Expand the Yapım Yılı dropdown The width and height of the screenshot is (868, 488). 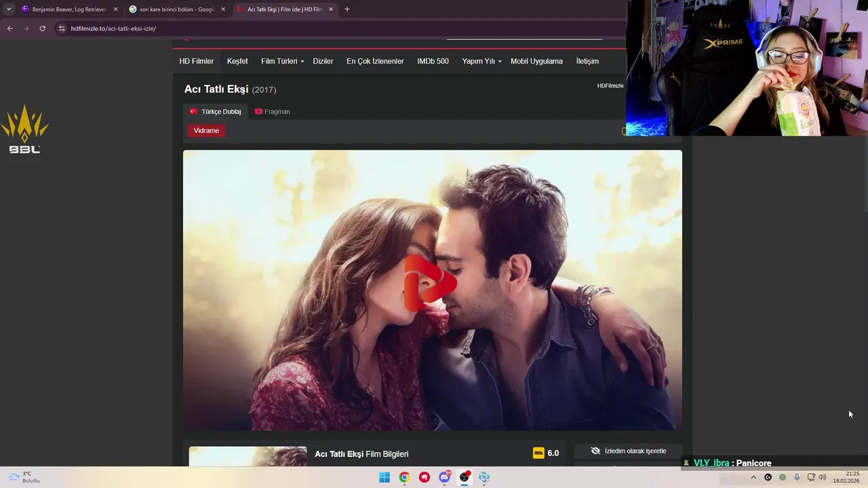(481, 61)
